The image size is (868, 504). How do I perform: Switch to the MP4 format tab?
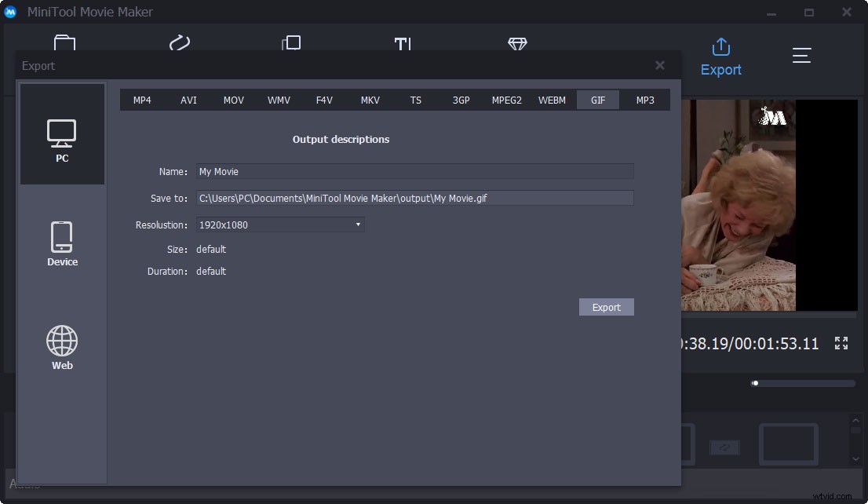tap(142, 100)
